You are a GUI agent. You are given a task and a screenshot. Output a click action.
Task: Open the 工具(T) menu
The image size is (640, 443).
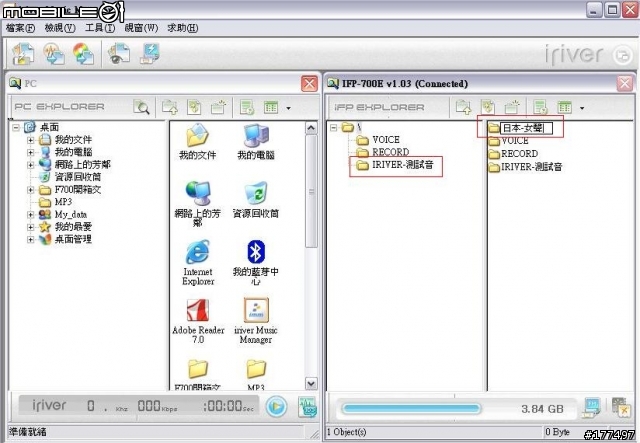(x=100, y=28)
